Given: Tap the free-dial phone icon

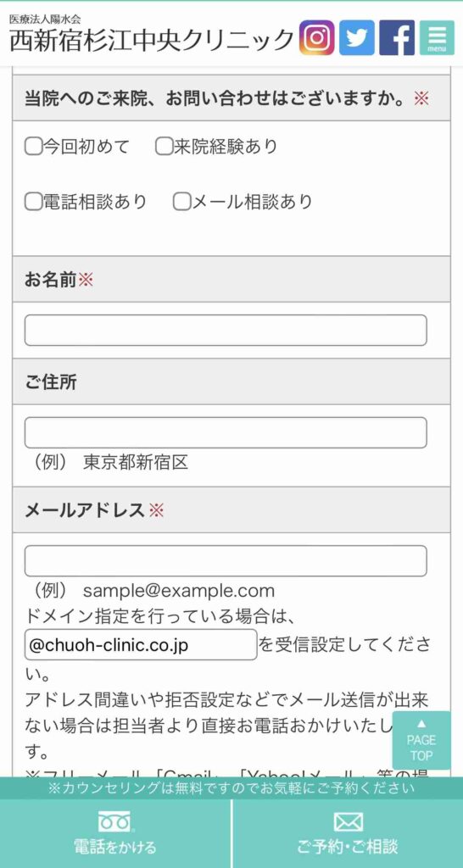Looking at the screenshot, I should point(114,821).
